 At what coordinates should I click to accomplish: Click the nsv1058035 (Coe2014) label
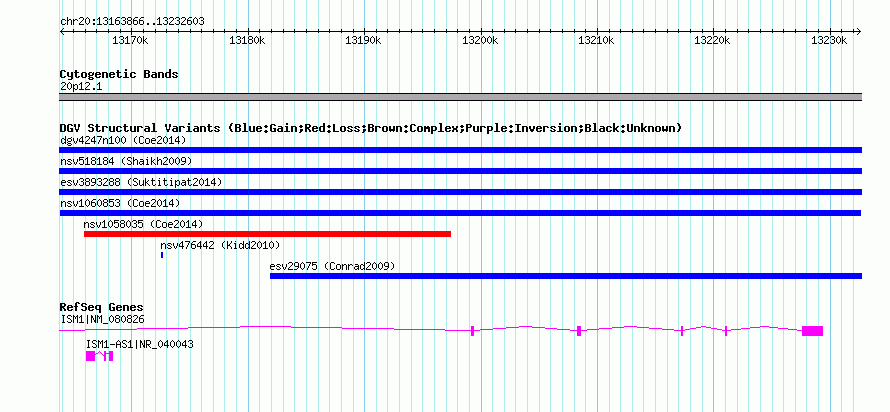pos(143,224)
